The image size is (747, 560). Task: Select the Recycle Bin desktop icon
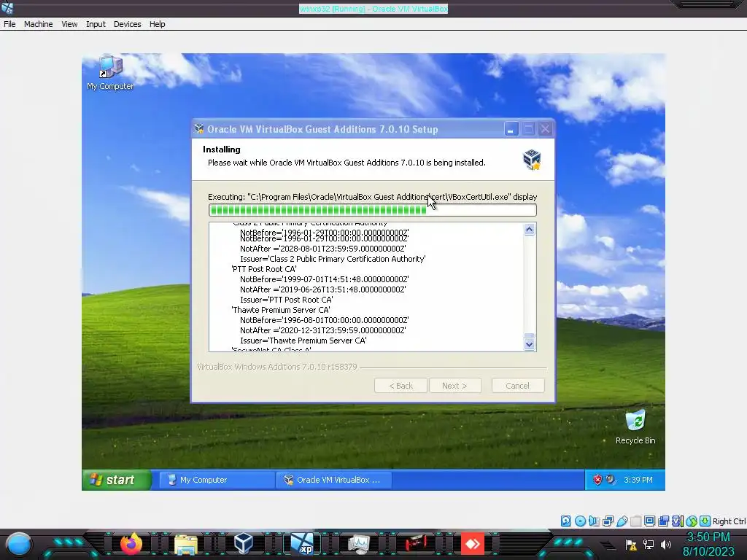pyautogui.click(x=635, y=427)
